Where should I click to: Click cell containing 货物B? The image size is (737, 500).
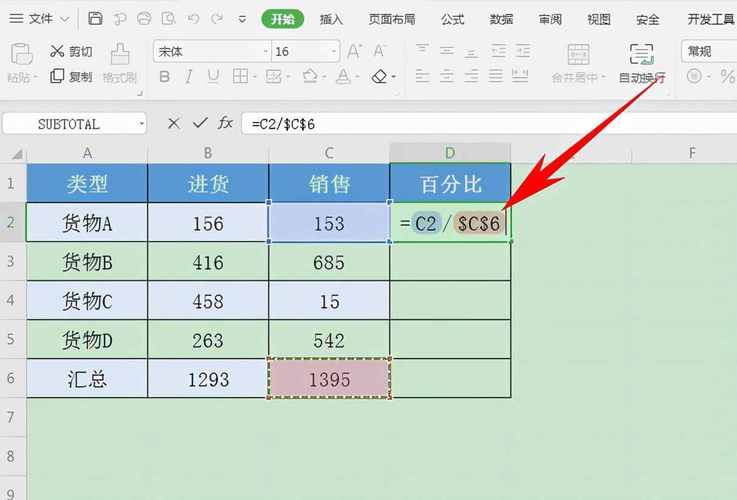87,262
